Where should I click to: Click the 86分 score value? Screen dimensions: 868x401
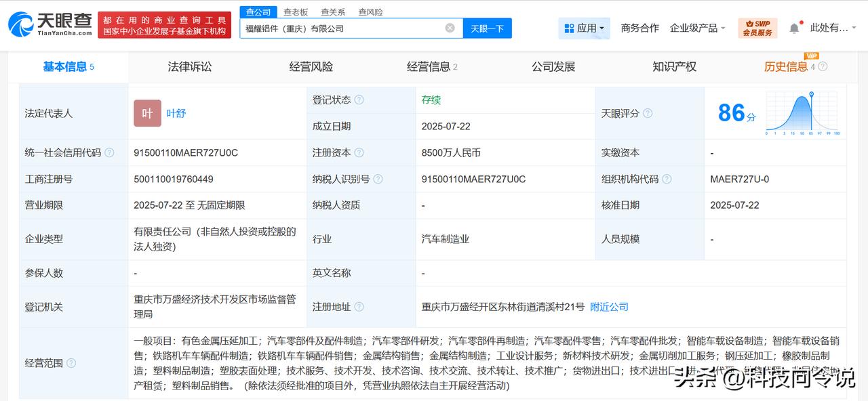point(736,112)
